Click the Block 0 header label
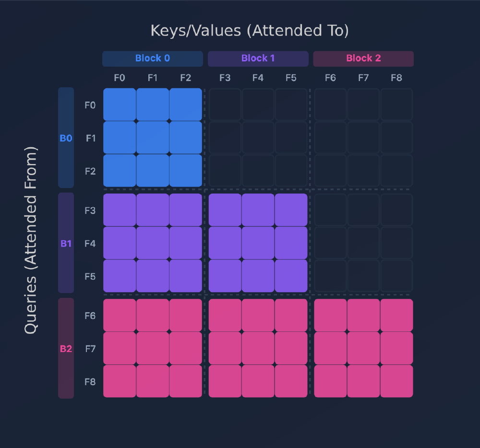 (152, 59)
